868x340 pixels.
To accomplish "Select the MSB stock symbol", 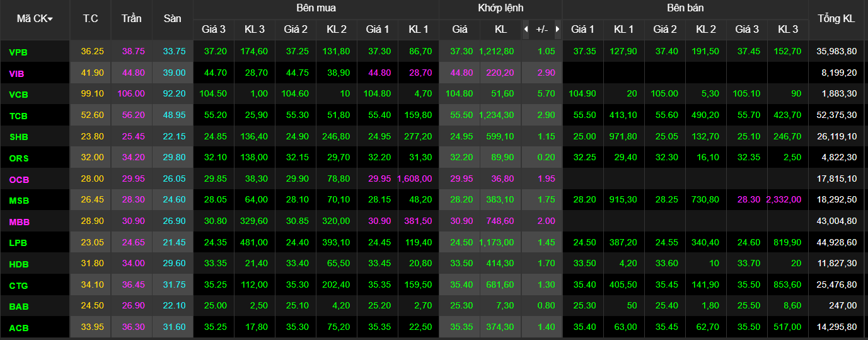I will pos(19,201).
